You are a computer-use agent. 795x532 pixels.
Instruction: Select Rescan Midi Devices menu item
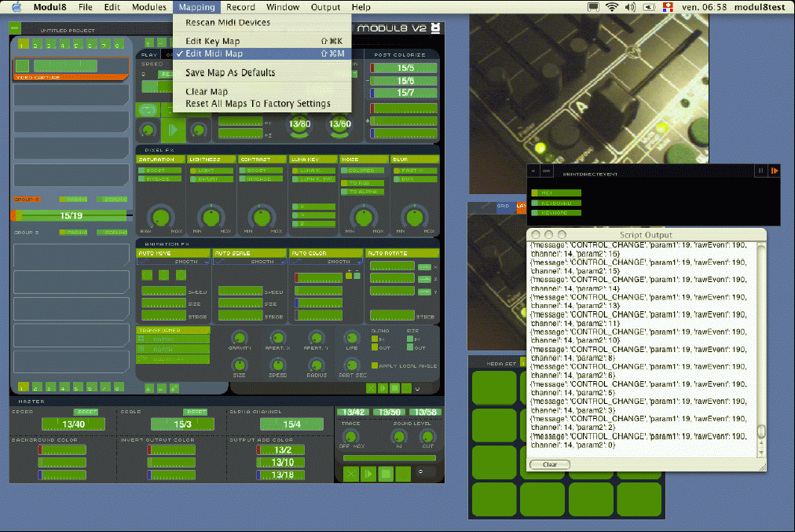point(262,22)
